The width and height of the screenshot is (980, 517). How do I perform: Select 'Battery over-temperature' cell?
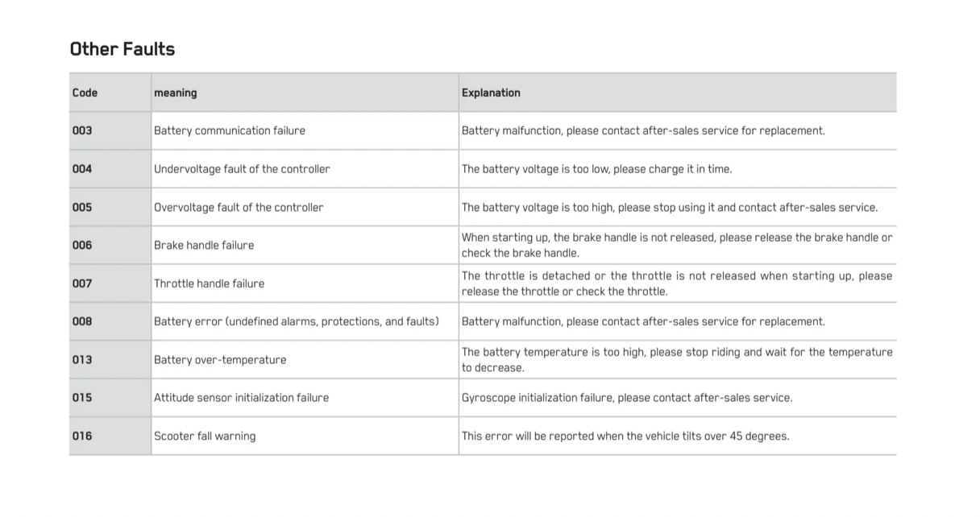[x=305, y=359]
